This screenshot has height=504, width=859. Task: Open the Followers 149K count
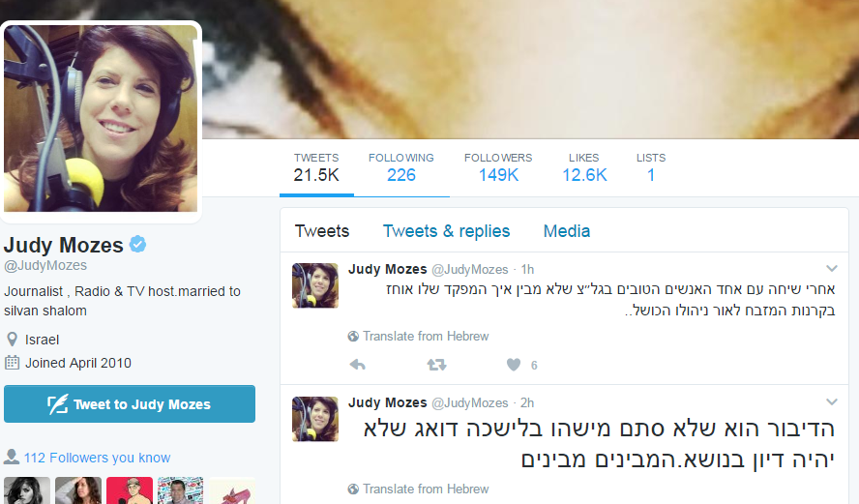coord(498,167)
